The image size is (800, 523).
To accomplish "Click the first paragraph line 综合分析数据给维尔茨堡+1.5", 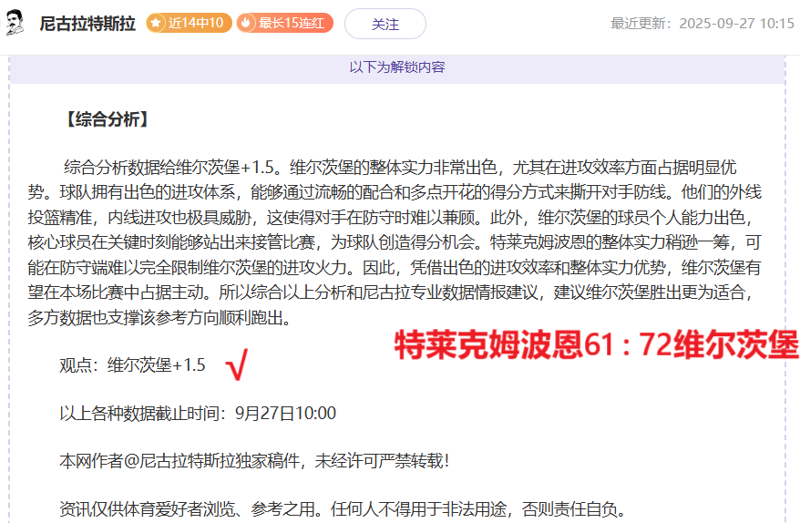I will [x=400, y=166].
